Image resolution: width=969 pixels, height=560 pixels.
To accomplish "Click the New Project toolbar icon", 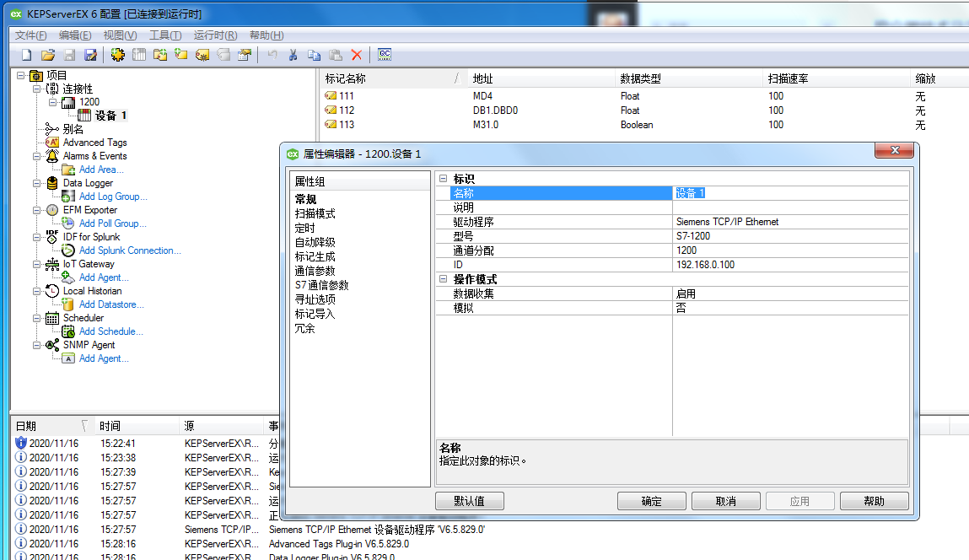I will [x=26, y=55].
